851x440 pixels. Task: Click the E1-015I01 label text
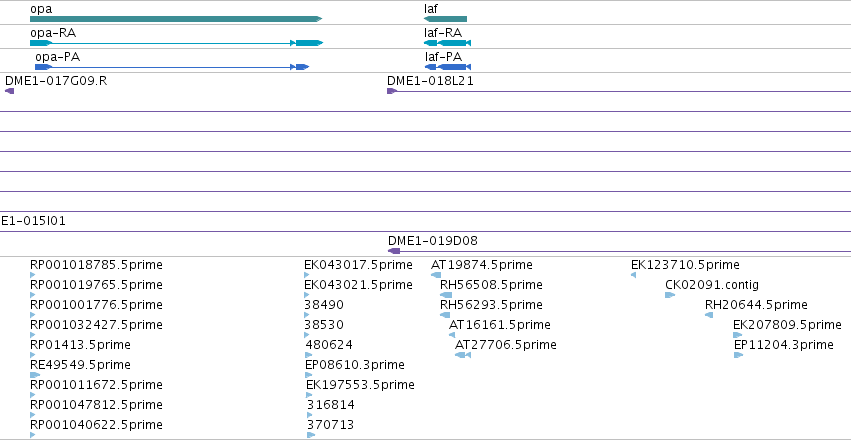(33, 221)
